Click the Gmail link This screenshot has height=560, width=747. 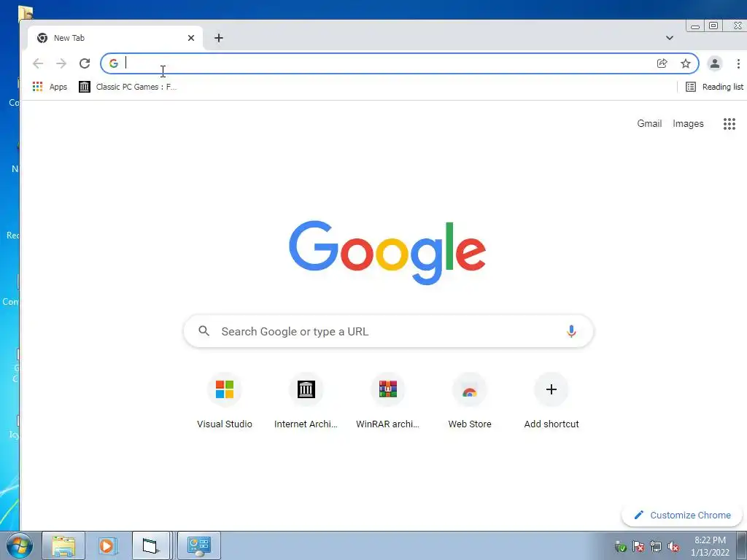(649, 123)
